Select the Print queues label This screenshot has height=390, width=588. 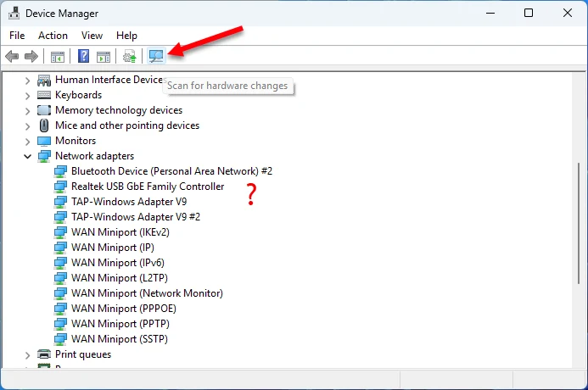(83, 354)
